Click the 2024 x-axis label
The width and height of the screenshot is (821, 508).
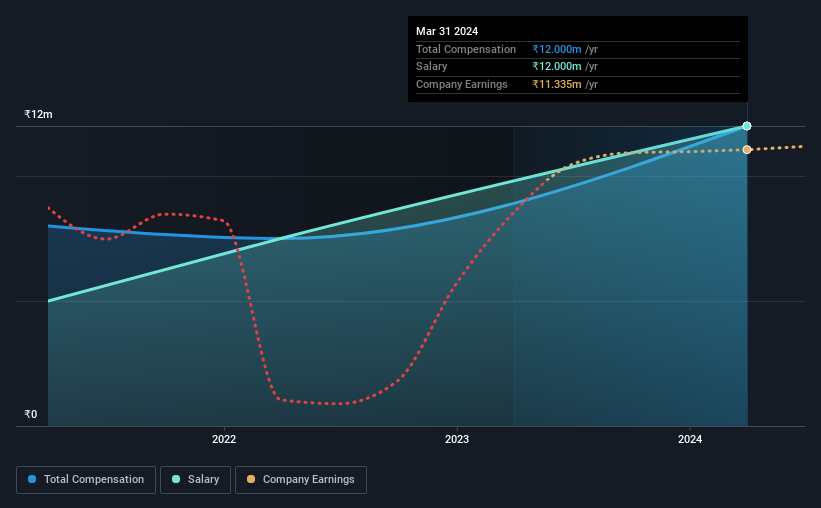(690, 439)
